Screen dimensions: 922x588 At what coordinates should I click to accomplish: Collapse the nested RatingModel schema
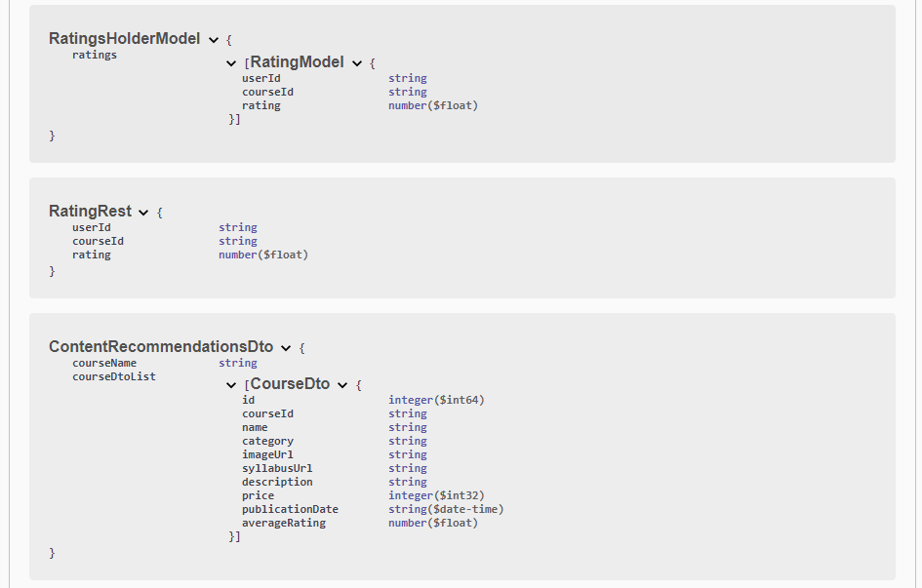click(357, 61)
